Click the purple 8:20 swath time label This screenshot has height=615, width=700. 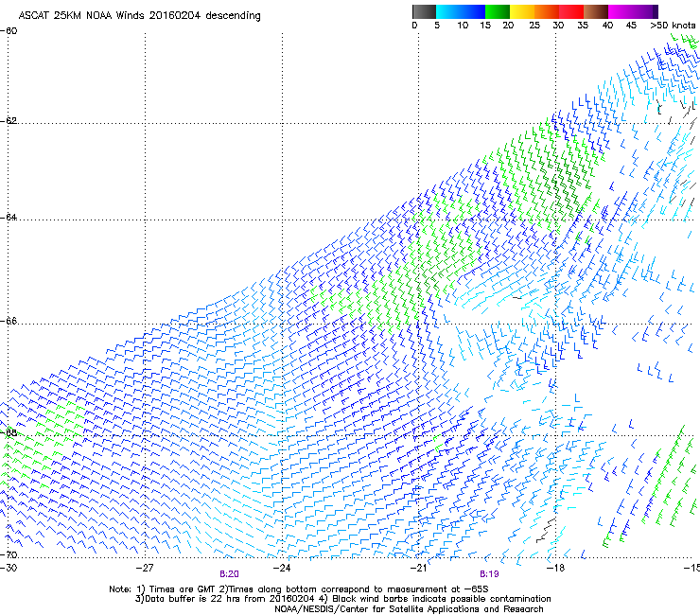tap(229, 574)
